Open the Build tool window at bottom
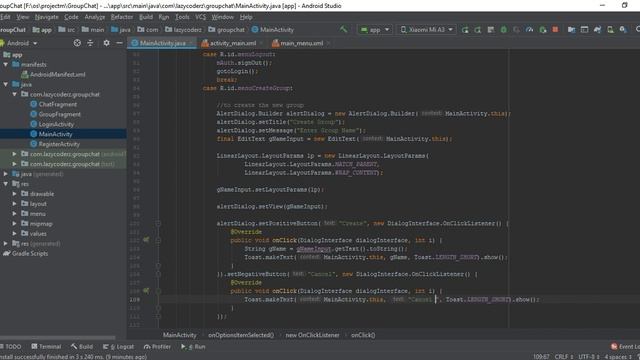Viewport: 640px width, 360px height. (82, 347)
